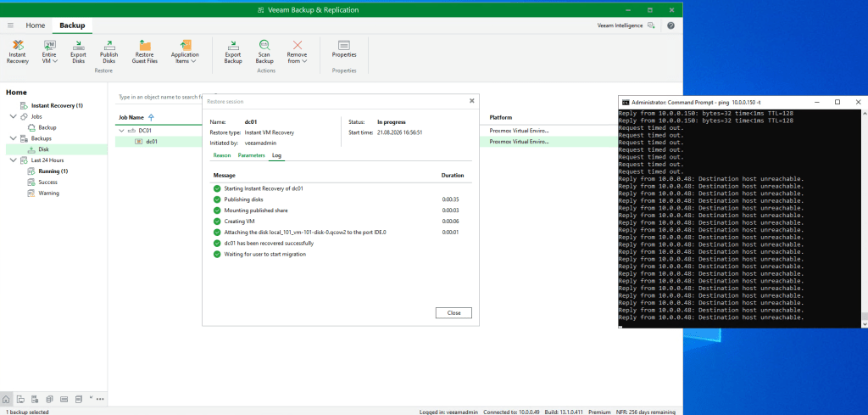
Task: Open the Reason tab in the dialog
Action: tap(222, 155)
